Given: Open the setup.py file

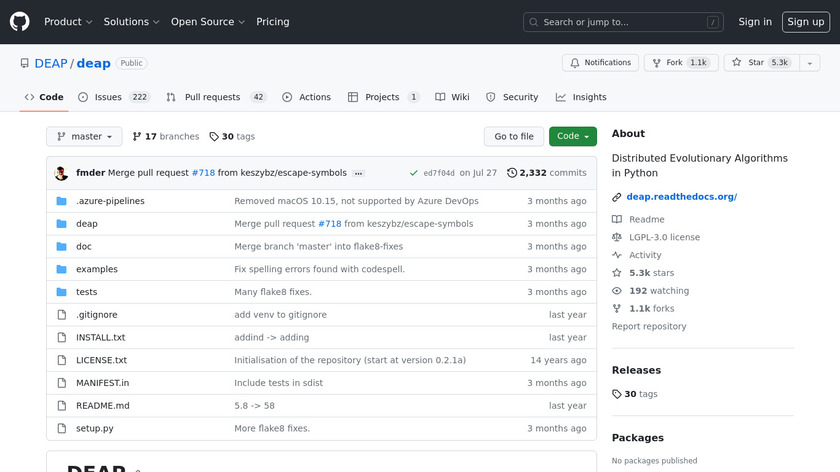Looking at the screenshot, I should [95, 428].
